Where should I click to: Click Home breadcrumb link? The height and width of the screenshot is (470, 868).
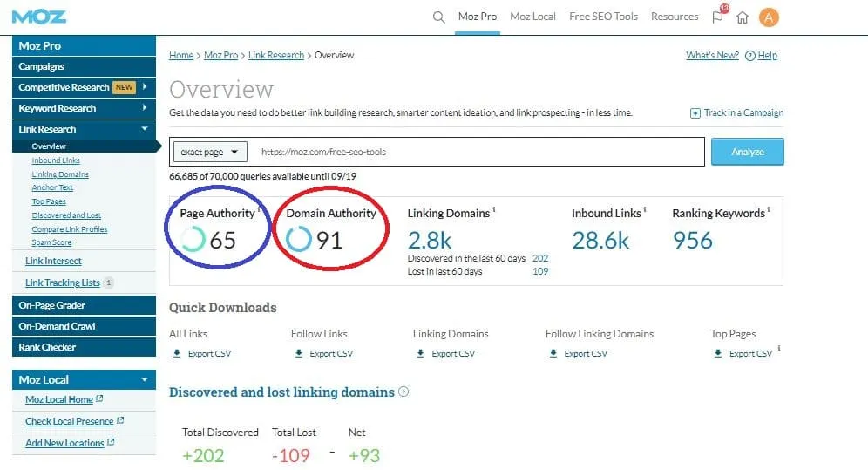tap(181, 55)
